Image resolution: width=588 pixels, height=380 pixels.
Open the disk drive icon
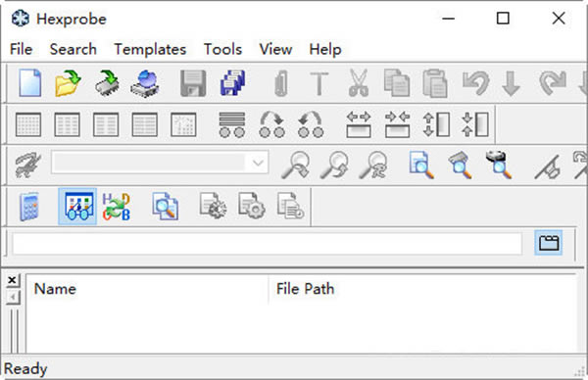(145, 83)
